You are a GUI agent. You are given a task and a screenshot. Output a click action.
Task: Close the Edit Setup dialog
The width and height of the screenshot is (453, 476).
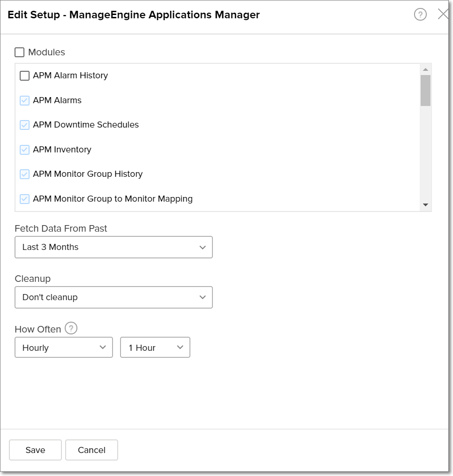tap(443, 15)
